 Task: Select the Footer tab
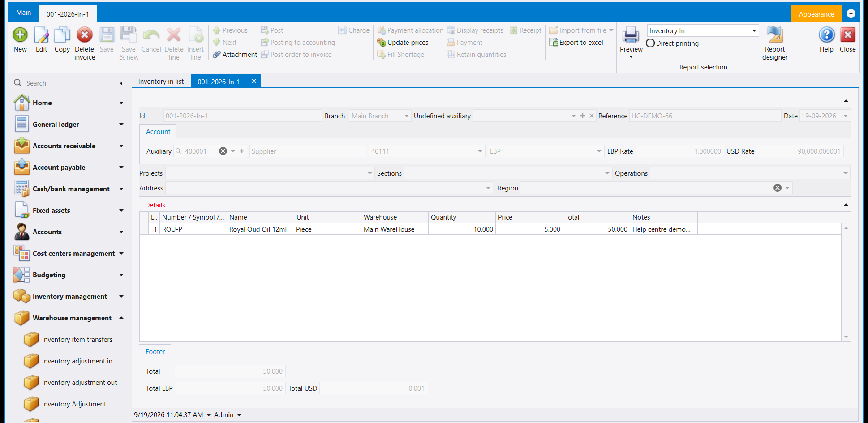click(155, 352)
